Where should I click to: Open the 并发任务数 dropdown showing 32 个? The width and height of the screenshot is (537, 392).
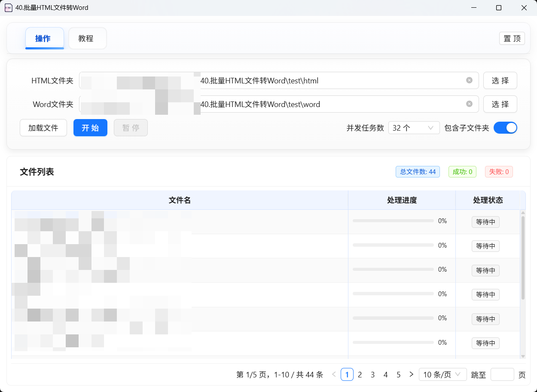(x=413, y=128)
